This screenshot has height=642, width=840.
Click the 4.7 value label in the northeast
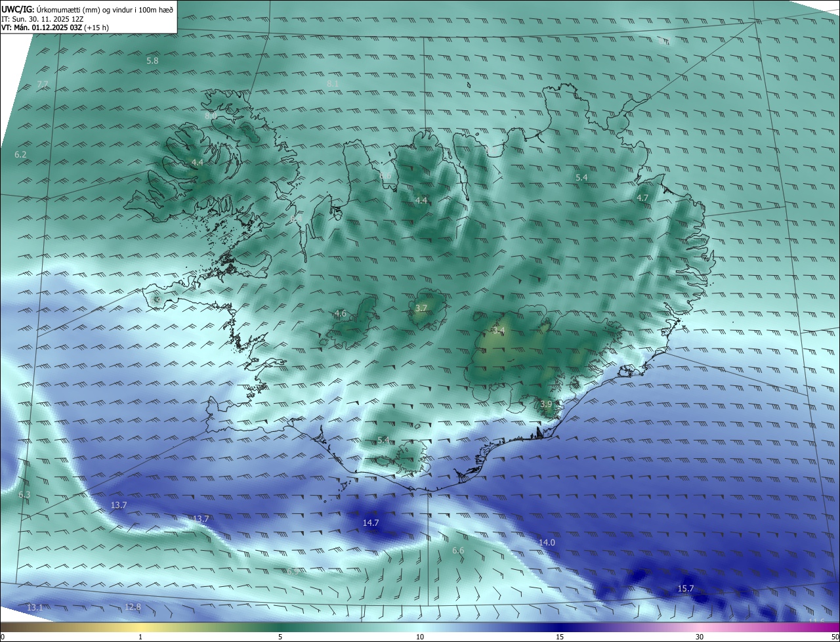pos(642,198)
